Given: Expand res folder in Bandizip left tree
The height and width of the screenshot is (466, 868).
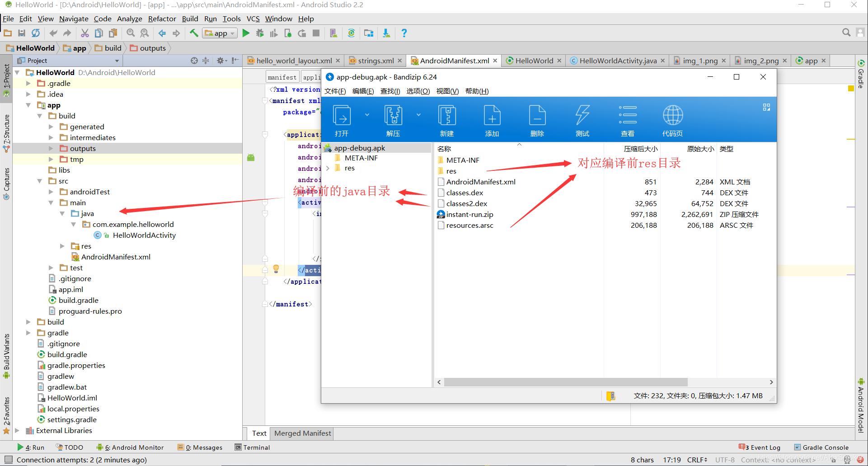Looking at the screenshot, I should pyautogui.click(x=328, y=168).
